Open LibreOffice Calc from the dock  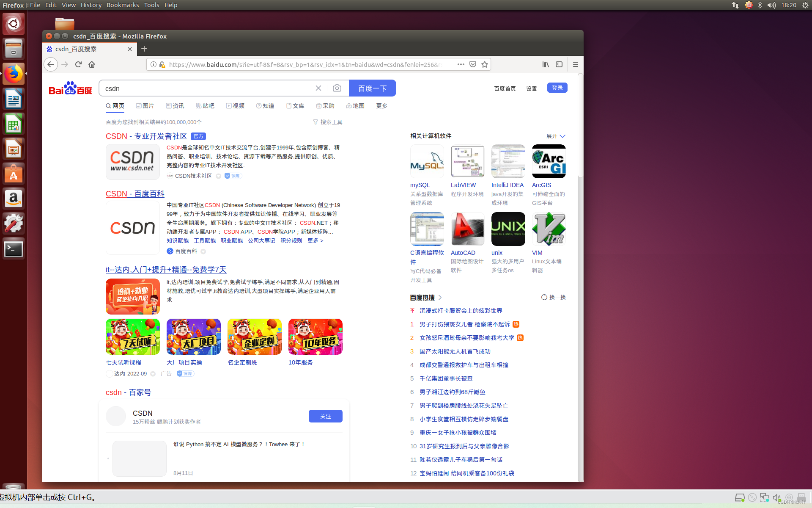click(14, 124)
